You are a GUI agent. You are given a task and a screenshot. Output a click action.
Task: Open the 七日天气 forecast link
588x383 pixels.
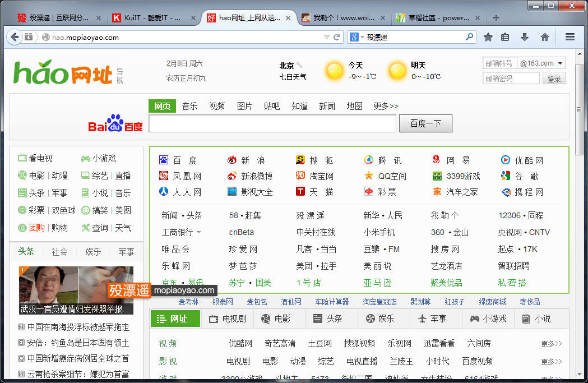(x=293, y=77)
